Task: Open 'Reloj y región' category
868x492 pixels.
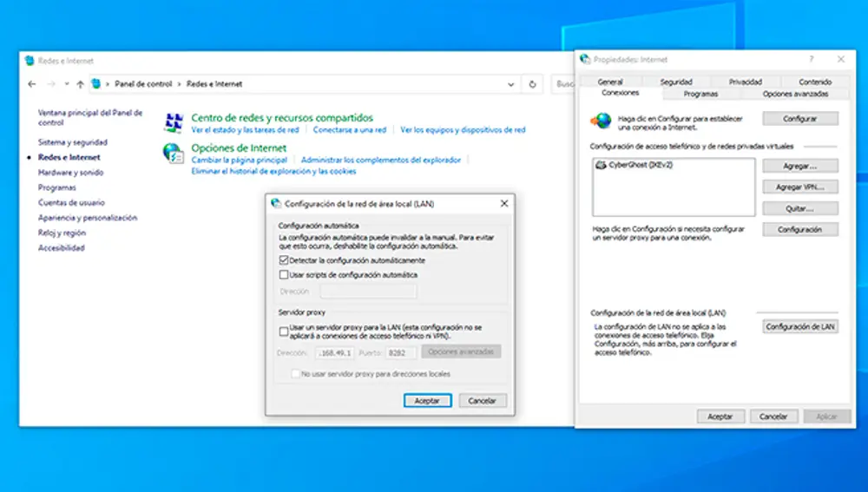Action: [62, 233]
